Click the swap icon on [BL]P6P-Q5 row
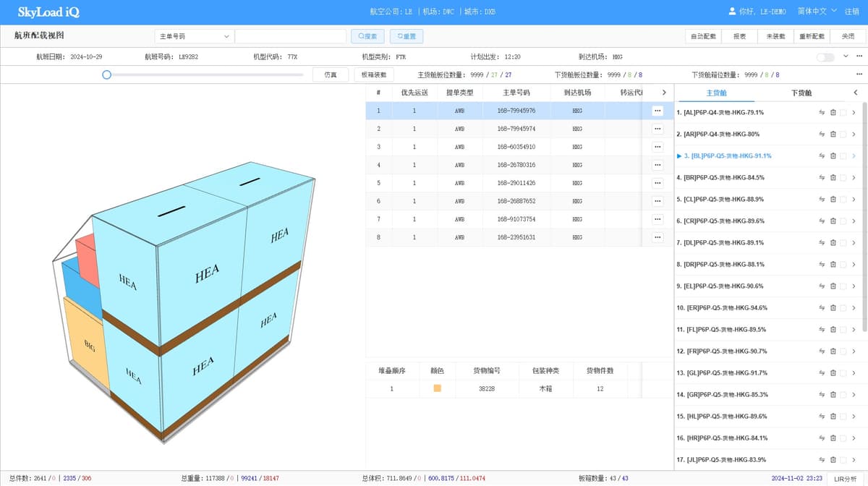 821,155
